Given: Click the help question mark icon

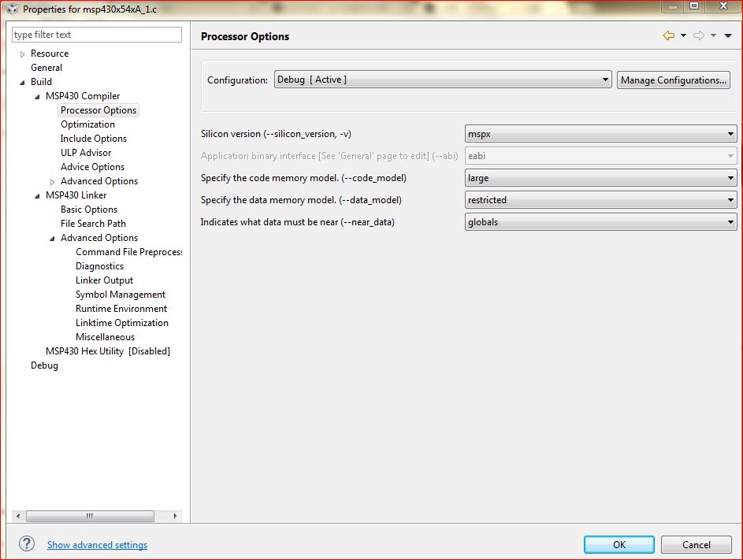Looking at the screenshot, I should [x=27, y=544].
